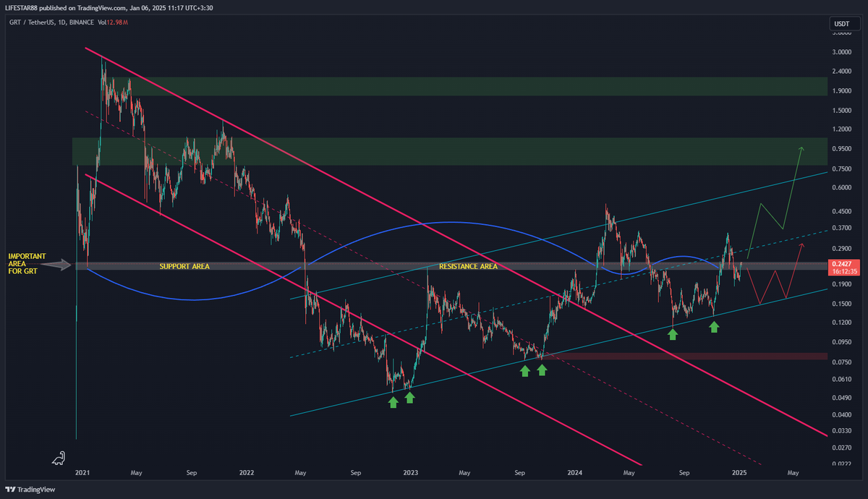Click the SUPPORT AREA text label
This screenshot has height=499, width=868.
pyautogui.click(x=184, y=266)
